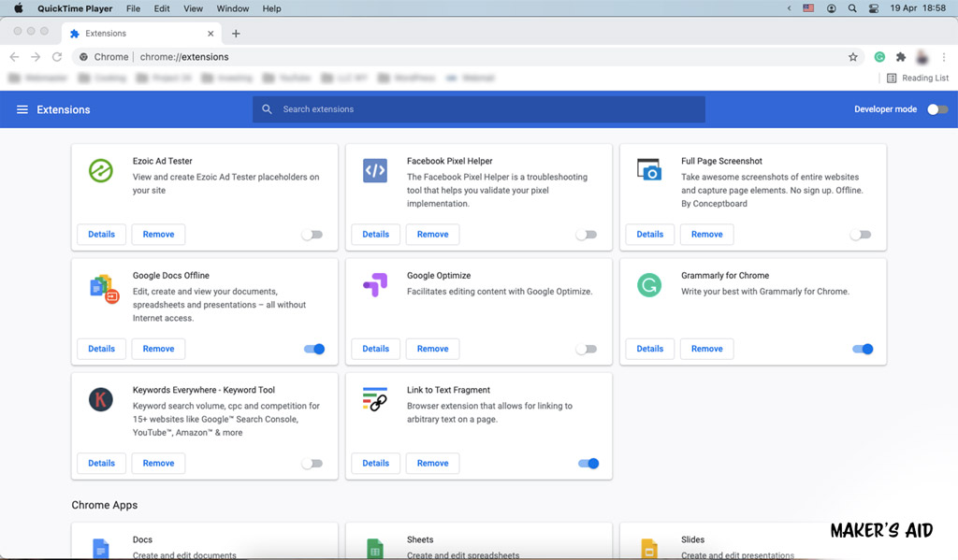Enable the Google Optimize extension
Viewport: 958px width, 560px height.
coord(587,349)
